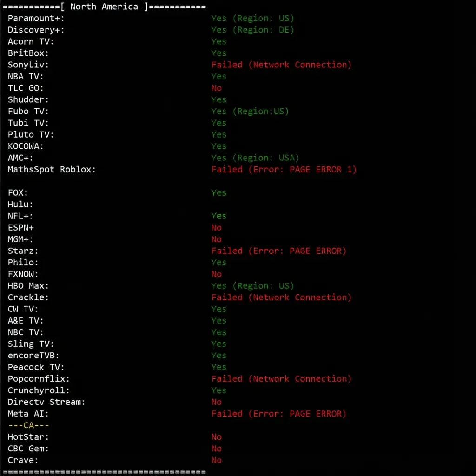Click the 'TLC GO:' label

point(26,88)
